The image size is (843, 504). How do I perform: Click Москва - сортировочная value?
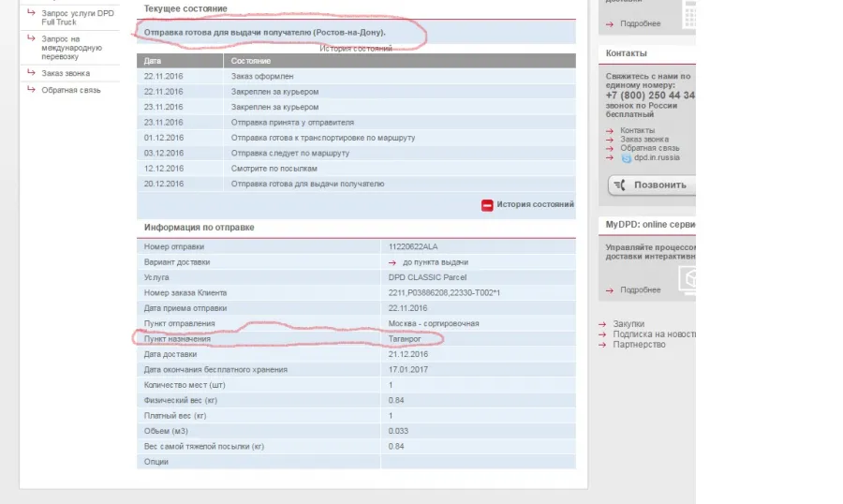[x=434, y=324]
